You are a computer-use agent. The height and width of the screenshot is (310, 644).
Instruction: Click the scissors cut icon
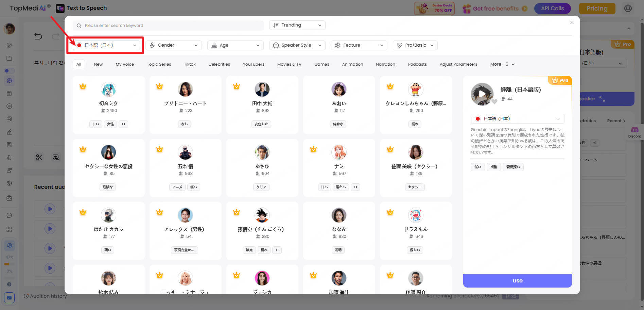pyautogui.click(x=39, y=157)
